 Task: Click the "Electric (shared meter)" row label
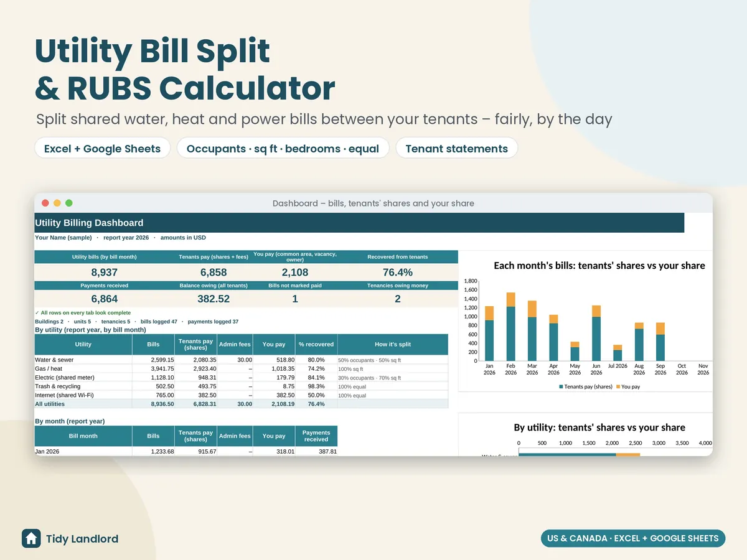tap(66, 378)
